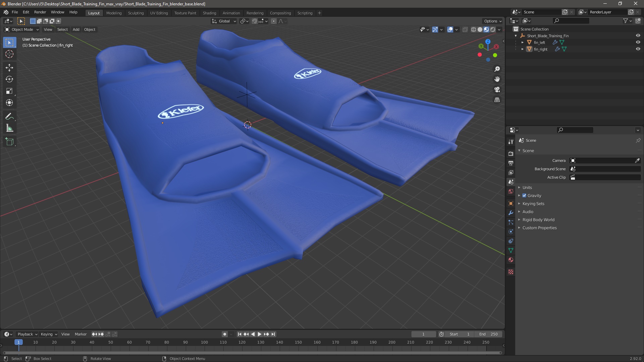
Task: Open the Tool properties tab
Action: (x=511, y=142)
